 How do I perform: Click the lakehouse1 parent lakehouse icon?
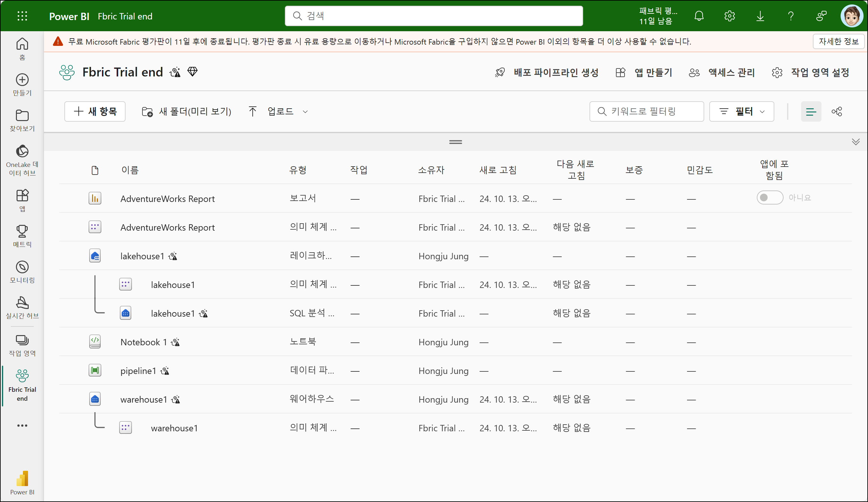pos(95,256)
